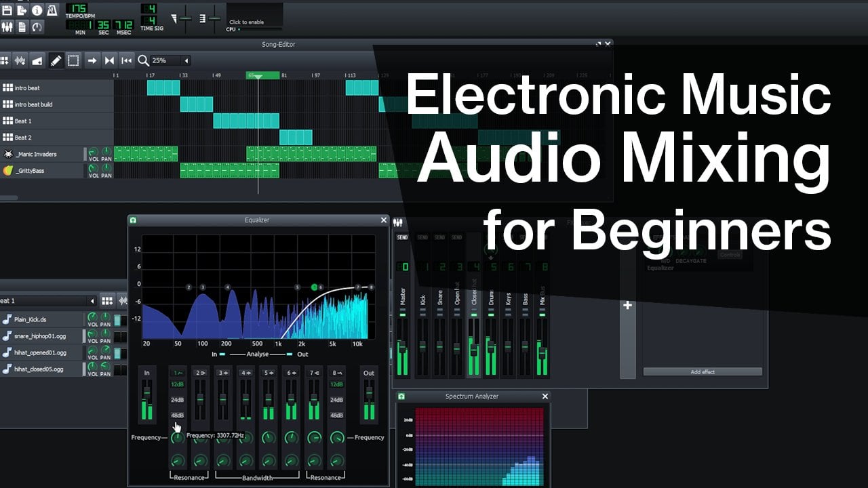Toggle the first step of the Plain_Kick.ds track
The height and width of the screenshot is (488, 868).
(x=117, y=319)
